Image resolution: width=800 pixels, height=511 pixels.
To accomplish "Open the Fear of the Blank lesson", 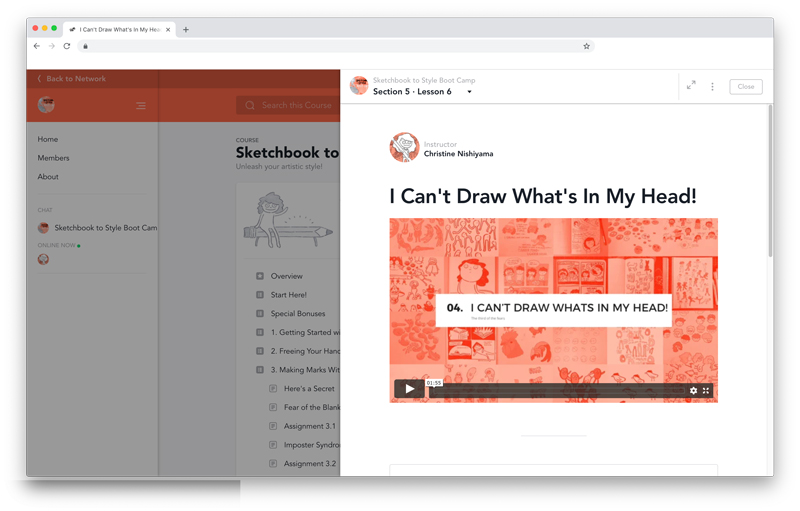I will pyautogui.click(x=312, y=407).
